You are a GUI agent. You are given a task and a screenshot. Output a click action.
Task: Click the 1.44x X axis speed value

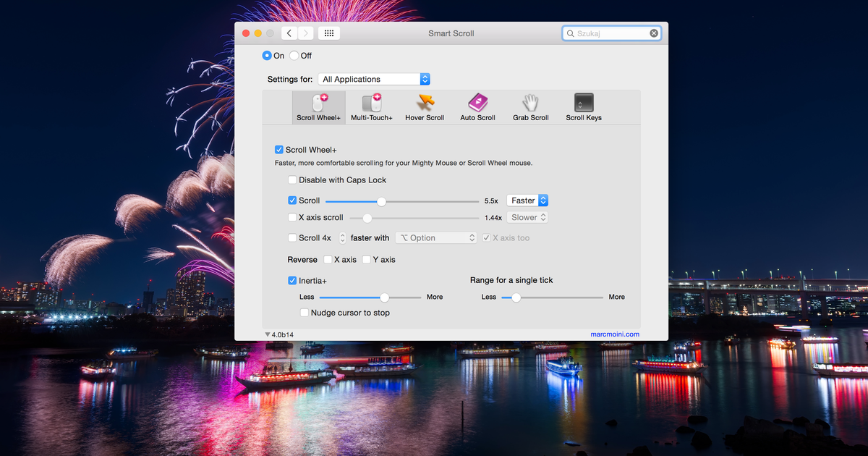click(x=493, y=218)
